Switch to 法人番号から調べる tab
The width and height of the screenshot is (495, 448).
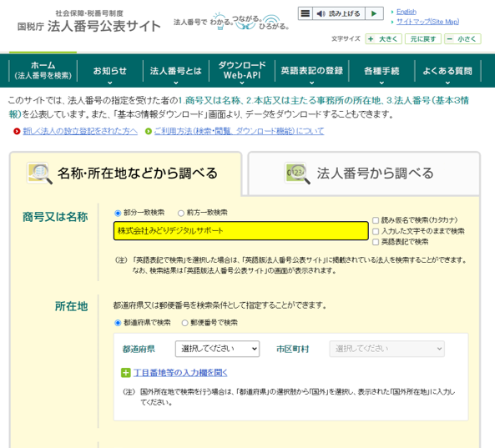point(364,174)
